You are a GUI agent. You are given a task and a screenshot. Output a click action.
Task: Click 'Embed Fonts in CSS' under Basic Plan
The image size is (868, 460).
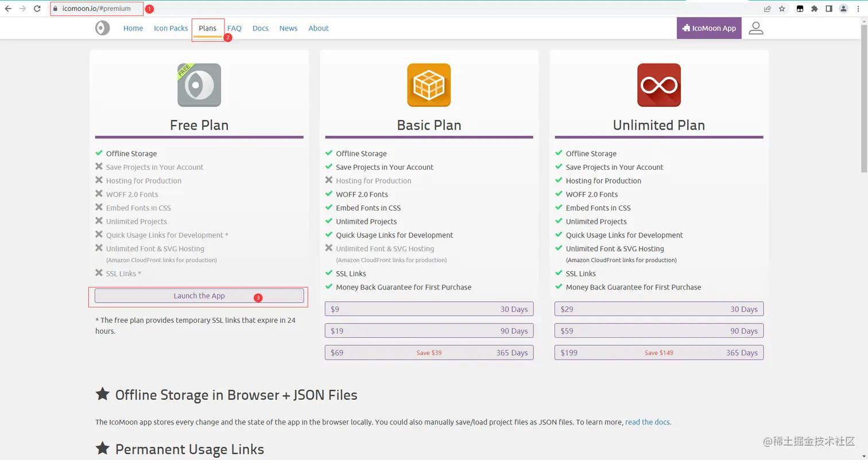[x=369, y=208]
